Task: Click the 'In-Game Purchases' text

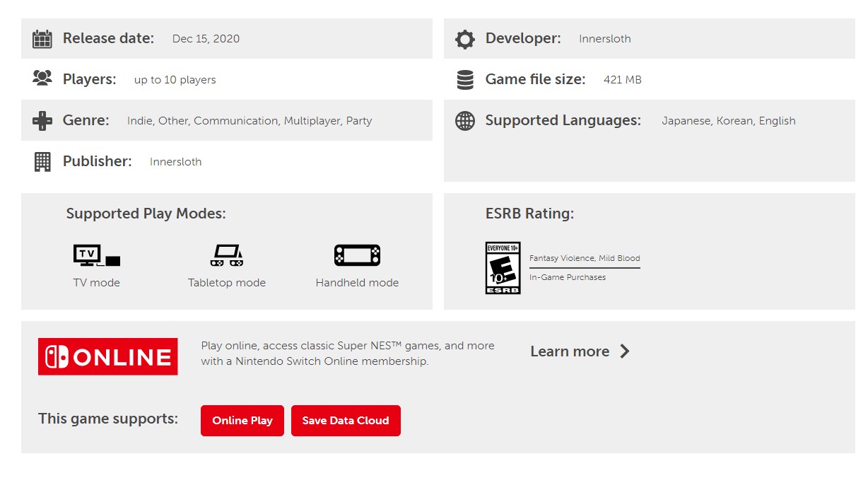Action: point(568,277)
